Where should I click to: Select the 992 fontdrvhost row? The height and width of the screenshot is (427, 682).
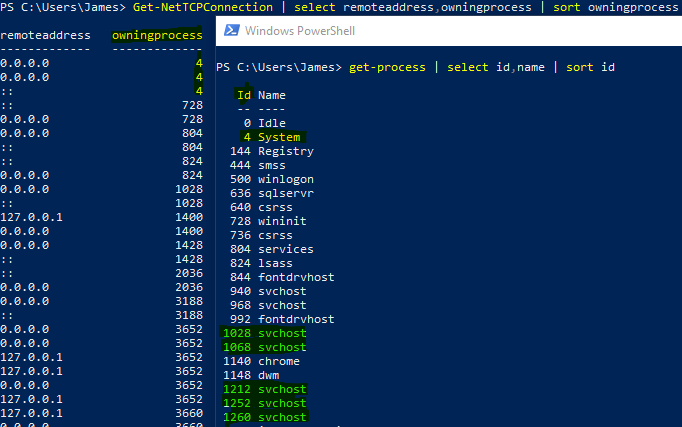coord(282,319)
